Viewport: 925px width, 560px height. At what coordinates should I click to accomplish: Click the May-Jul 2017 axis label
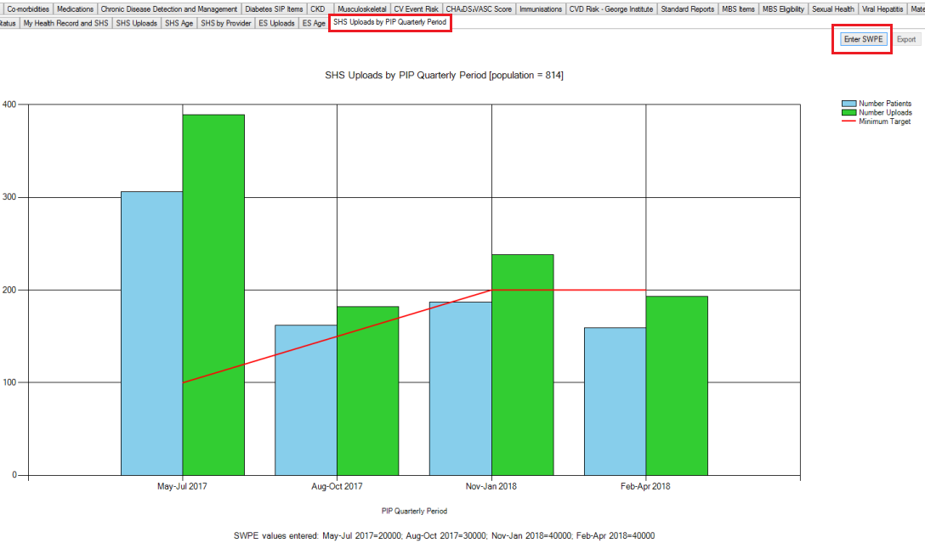(182, 486)
